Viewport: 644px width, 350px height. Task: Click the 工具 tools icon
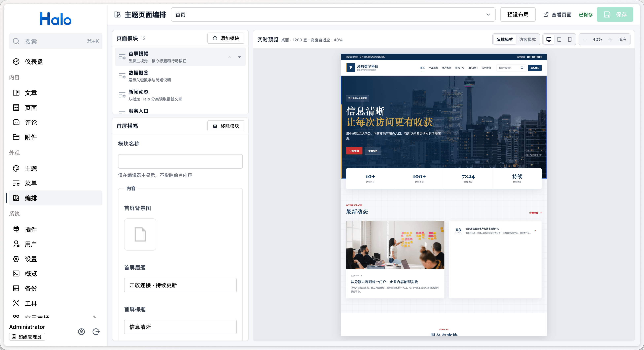coord(16,303)
